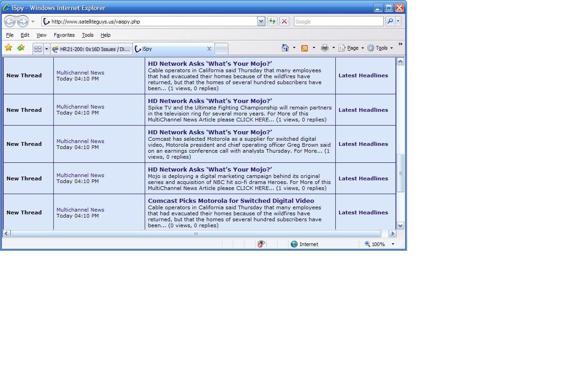Click the first Latest Headlines link
This screenshot has width=588, height=368.
coord(363,75)
